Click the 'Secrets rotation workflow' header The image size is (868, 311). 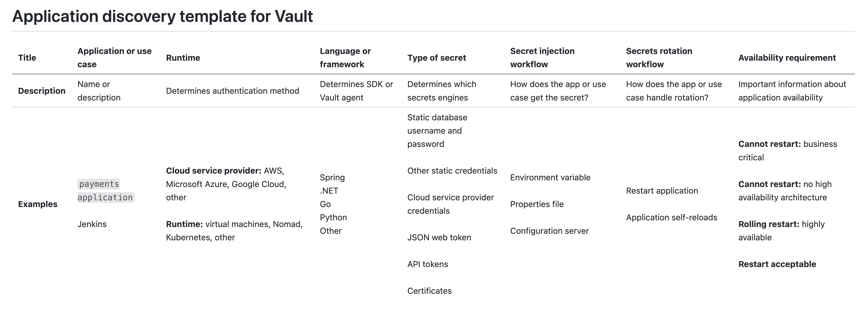click(x=659, y=58)
